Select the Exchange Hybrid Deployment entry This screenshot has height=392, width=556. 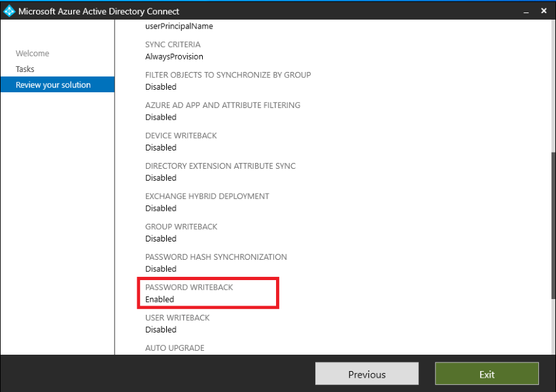(207, 196)
